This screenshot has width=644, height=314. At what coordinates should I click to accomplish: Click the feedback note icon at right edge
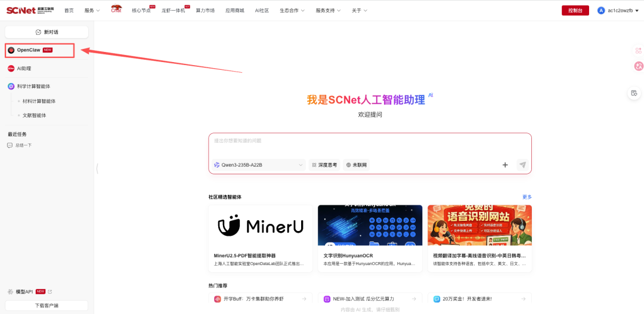(x=634, y=93)
